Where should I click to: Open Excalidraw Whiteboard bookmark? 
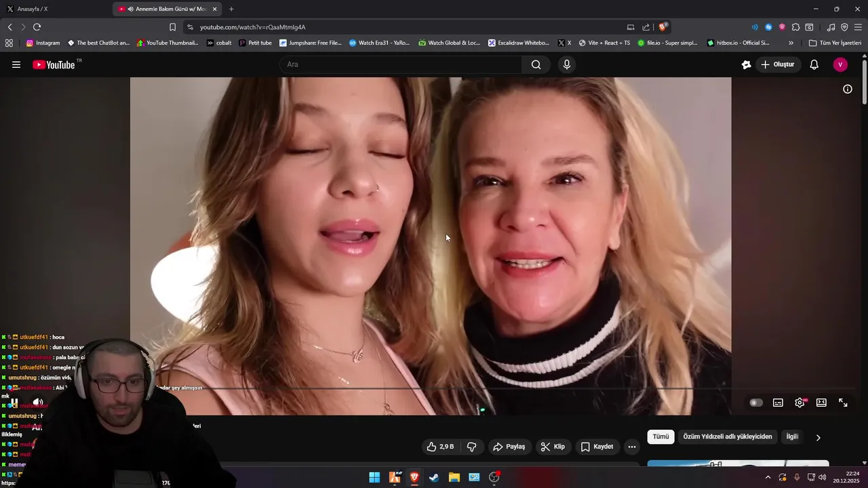point(518,43)
